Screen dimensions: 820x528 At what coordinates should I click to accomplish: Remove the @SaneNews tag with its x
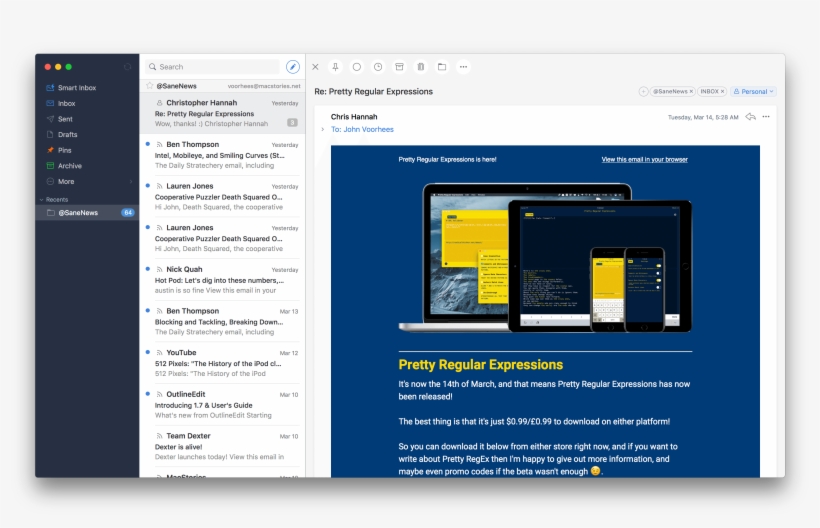click(691, 91)
